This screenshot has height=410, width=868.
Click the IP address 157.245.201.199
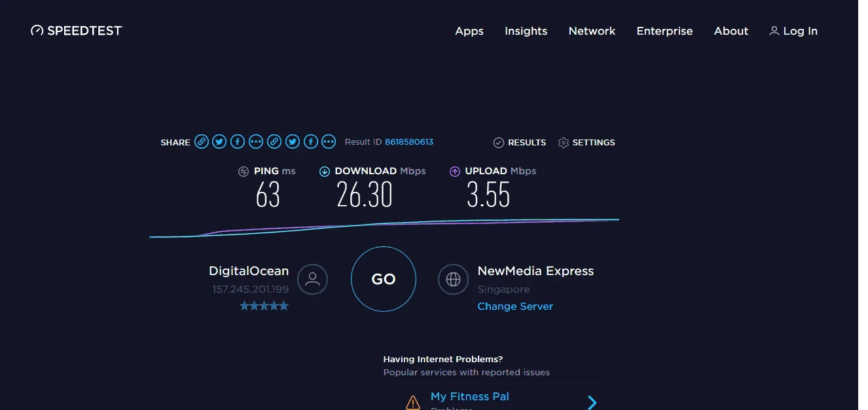pos(250,289)
